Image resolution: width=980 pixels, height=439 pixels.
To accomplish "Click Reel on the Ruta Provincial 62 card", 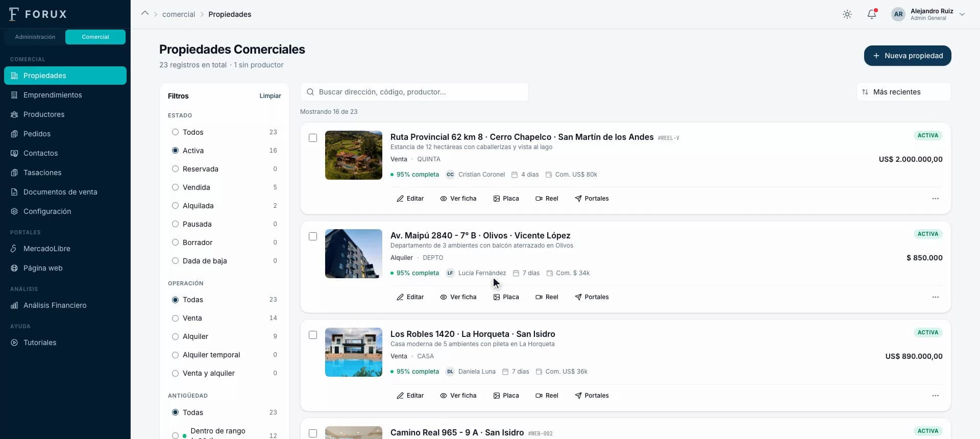I will (x=547, y=199).
